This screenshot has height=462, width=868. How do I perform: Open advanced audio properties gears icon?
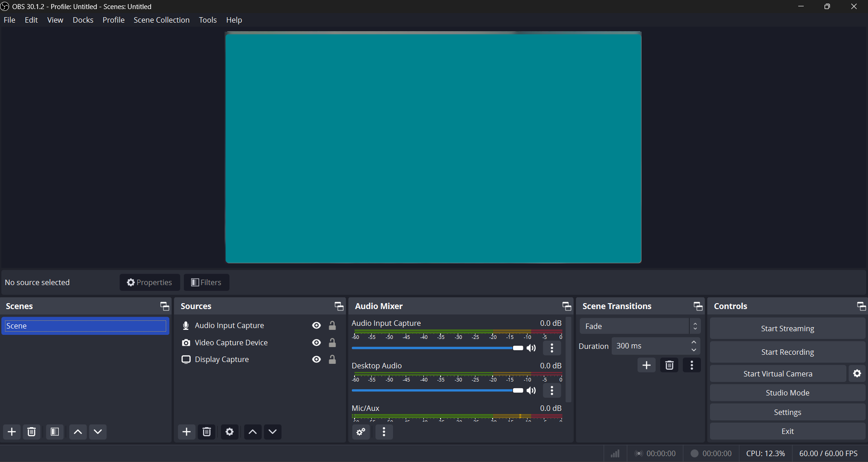click(x=361, y=432)
